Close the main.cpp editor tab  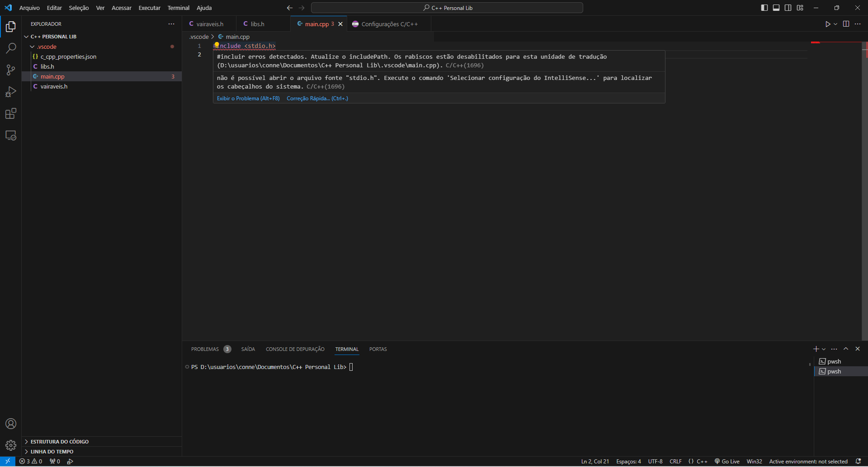click(x=340, y=24)
